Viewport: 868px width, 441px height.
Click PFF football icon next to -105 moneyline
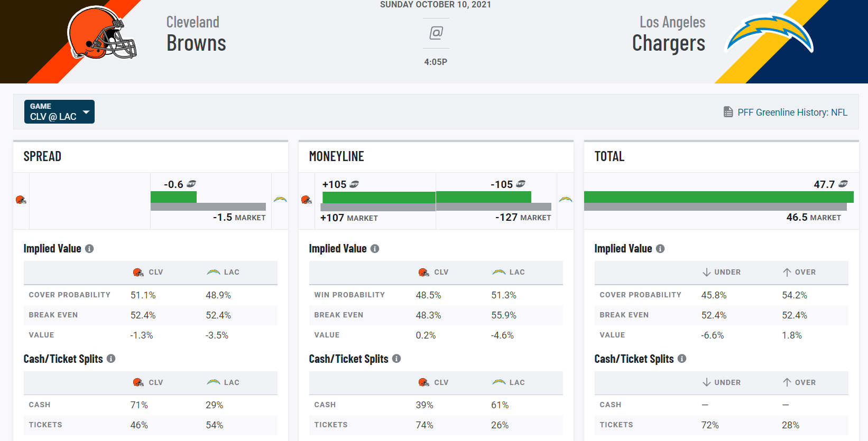[521, 184]
